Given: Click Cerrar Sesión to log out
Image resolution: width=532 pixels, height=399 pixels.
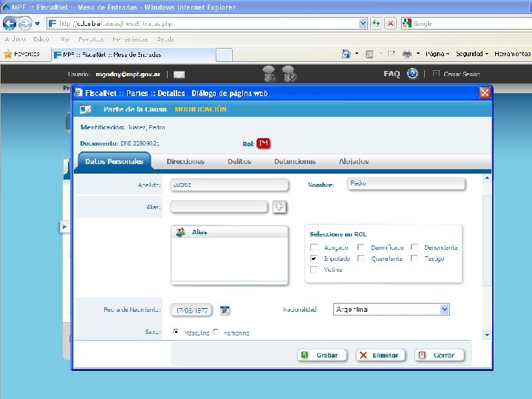Looking at the screenshot, I should pos(461,74).
